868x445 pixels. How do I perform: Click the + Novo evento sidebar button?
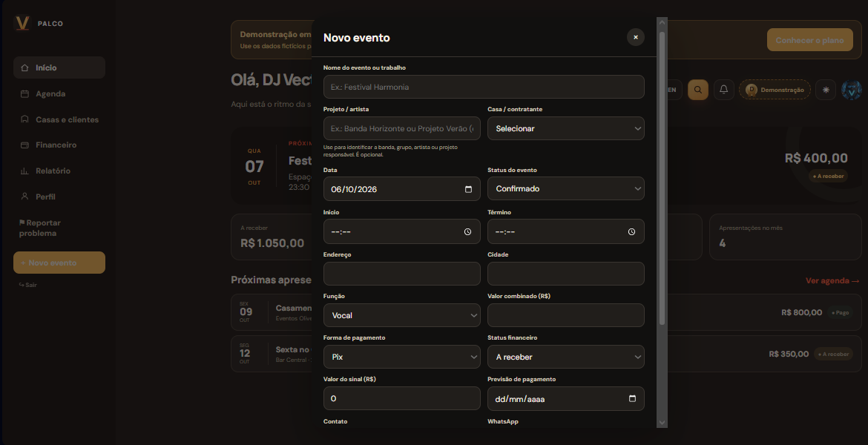59,263
